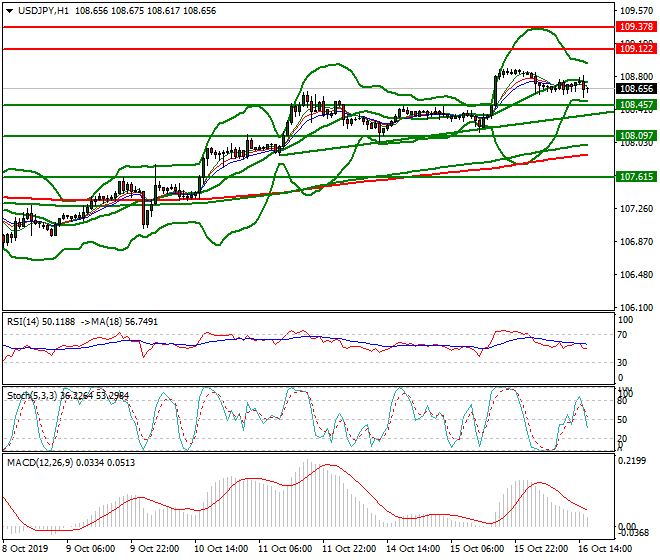Select the -0.0368 MACD scale value
Viewport: 660px width, 560px height.
point(633,533)
